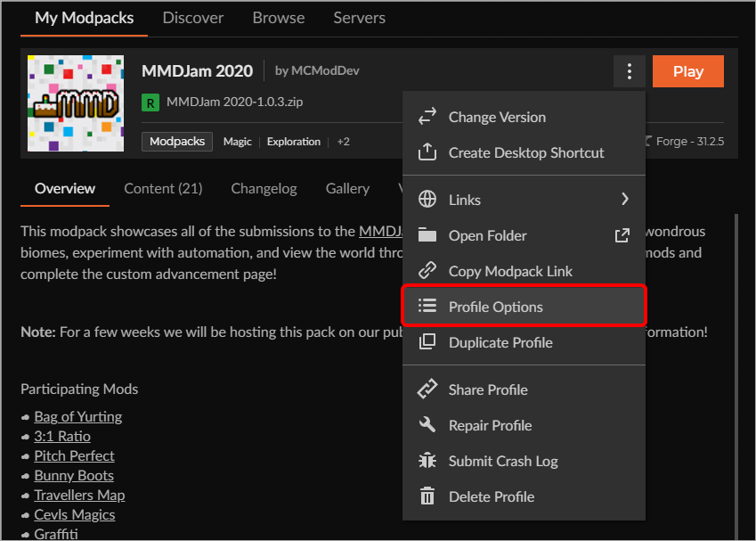Open the 3:1 Ratio link

click(62, 436)
